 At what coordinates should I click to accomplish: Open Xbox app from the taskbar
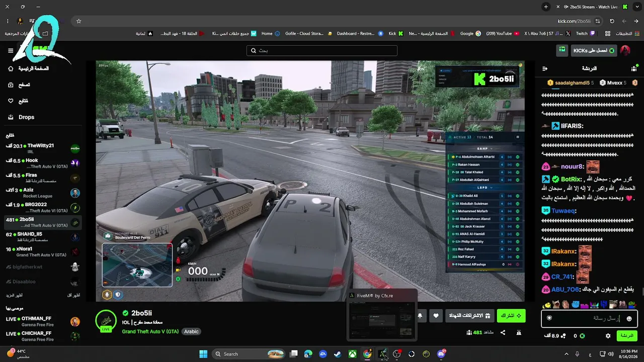353,354
